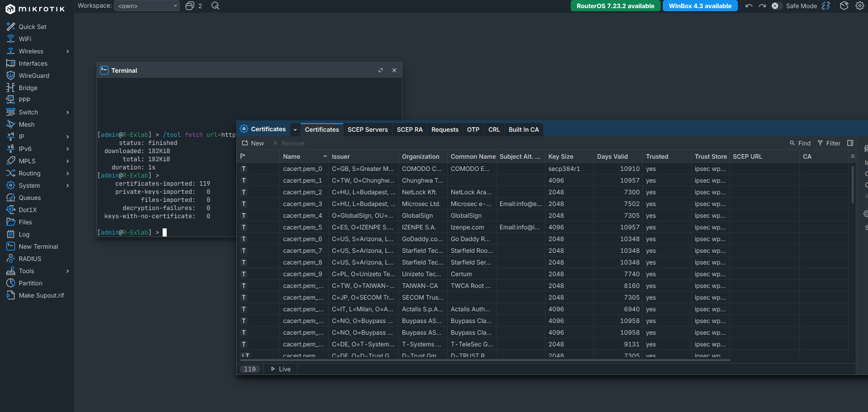Expand the System submenu
Screen dimensions: 868x412
click(x=68, y=185)
